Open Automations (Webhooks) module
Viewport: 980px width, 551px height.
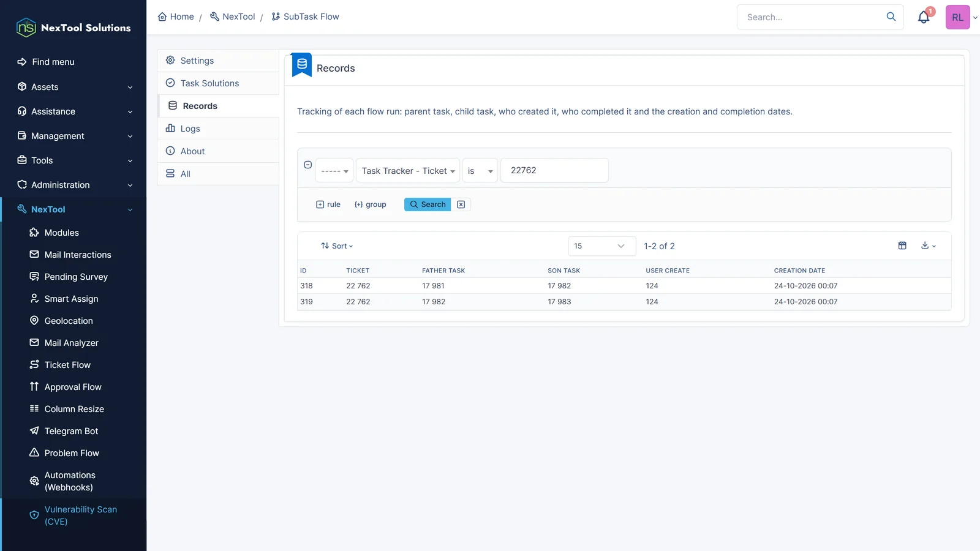tap(70, 481)
